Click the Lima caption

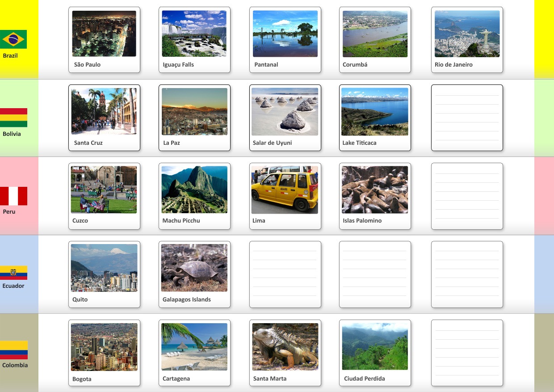tap(259, 220)
